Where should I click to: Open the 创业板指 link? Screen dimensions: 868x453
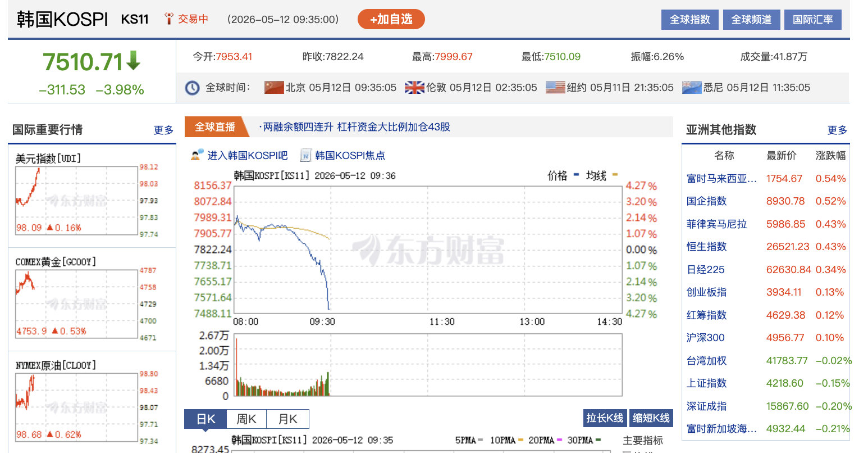point(706,292)
